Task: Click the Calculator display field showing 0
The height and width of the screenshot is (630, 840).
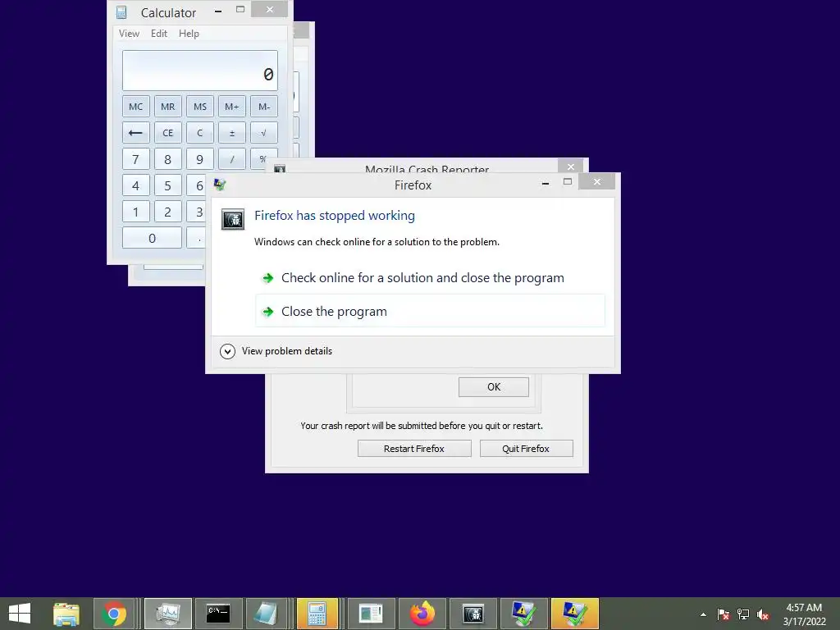Action: point(200,71)
